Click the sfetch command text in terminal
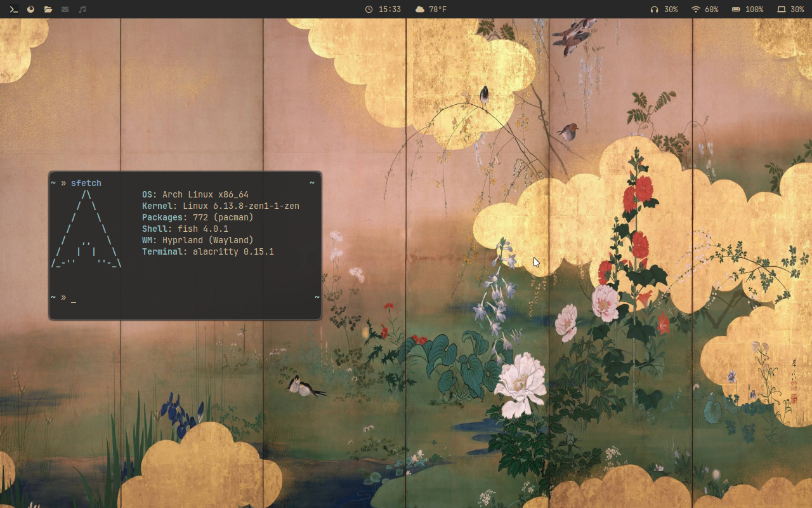 86,183
